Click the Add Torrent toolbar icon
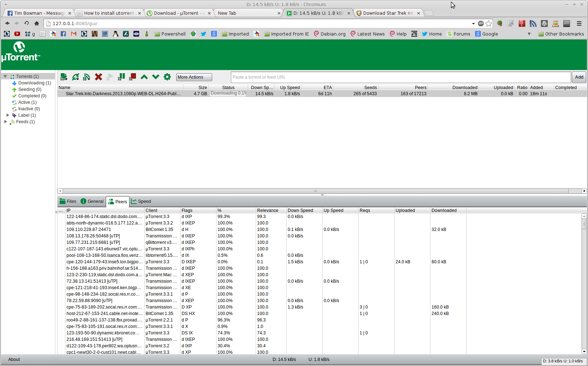Image resolution: width=588 pixels, height=366 pixels. click(64, 77)
